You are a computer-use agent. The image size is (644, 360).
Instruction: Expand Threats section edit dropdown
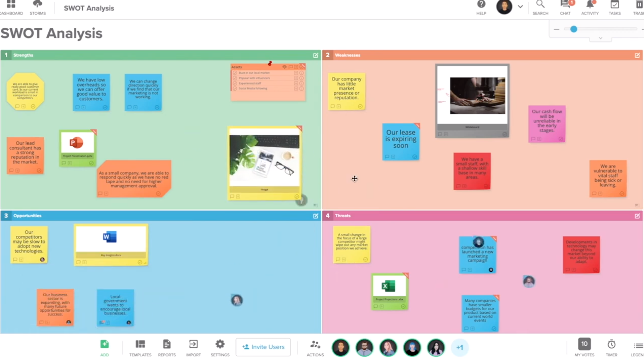tap(637, 216)
